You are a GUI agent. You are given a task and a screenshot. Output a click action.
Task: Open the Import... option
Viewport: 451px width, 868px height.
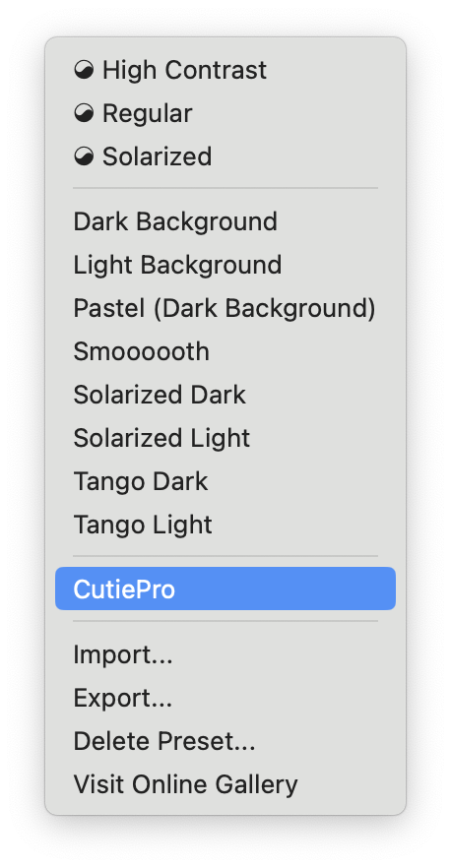(x=225, y=654)
